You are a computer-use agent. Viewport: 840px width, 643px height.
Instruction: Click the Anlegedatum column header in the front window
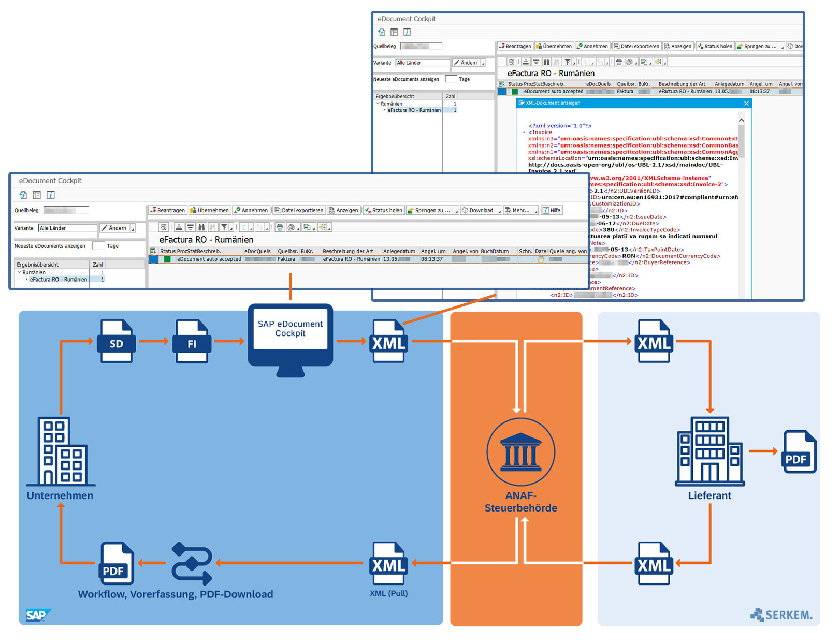[x=399, y=251]
